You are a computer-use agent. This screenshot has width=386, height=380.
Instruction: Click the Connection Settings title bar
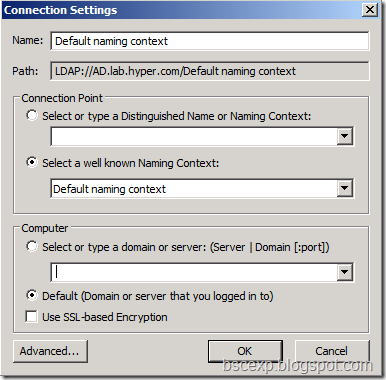(x=182, y=10)
